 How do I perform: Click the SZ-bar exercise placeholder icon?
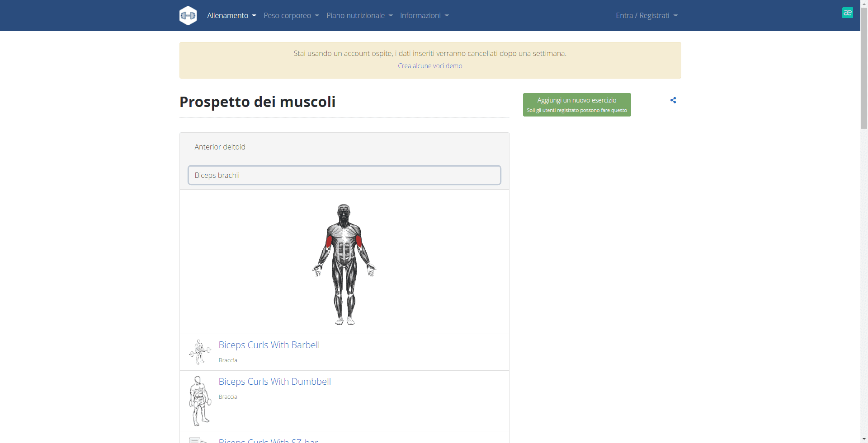[198, 440]
